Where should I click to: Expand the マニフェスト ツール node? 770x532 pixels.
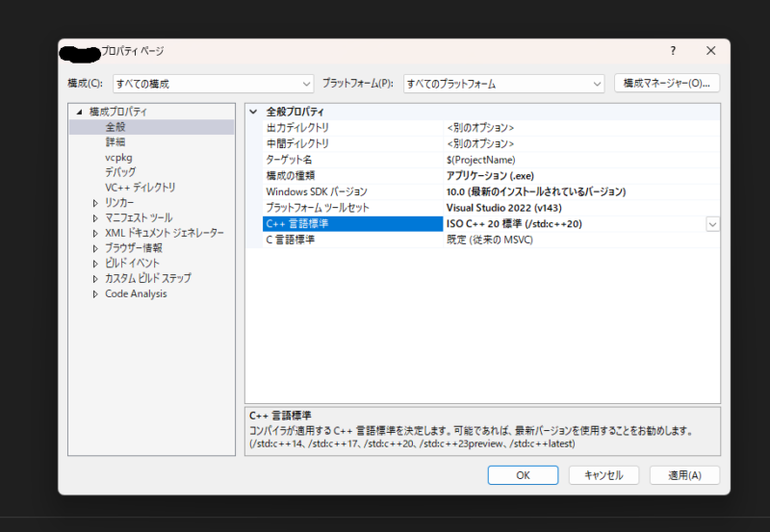pos(94,218)
